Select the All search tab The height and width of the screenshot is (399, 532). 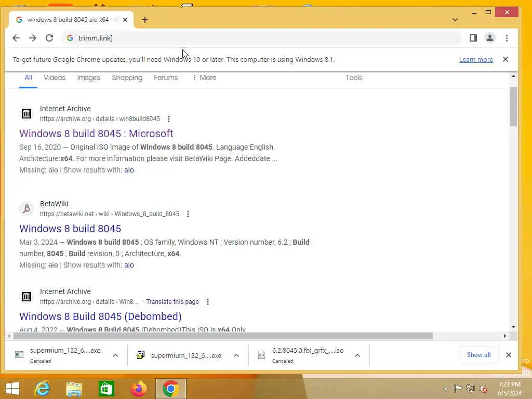click(28, 78)
